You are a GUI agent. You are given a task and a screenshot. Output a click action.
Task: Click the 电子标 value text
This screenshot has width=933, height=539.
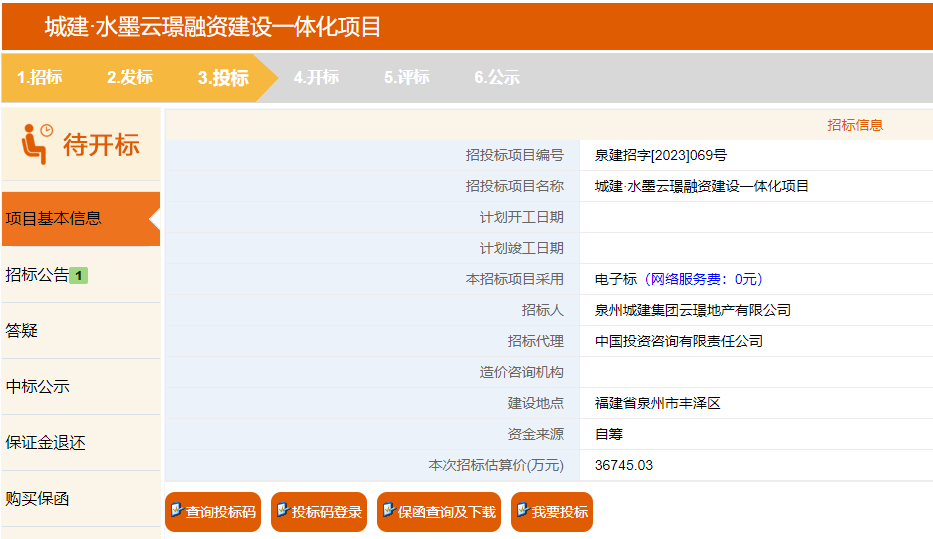click(616, 279)
